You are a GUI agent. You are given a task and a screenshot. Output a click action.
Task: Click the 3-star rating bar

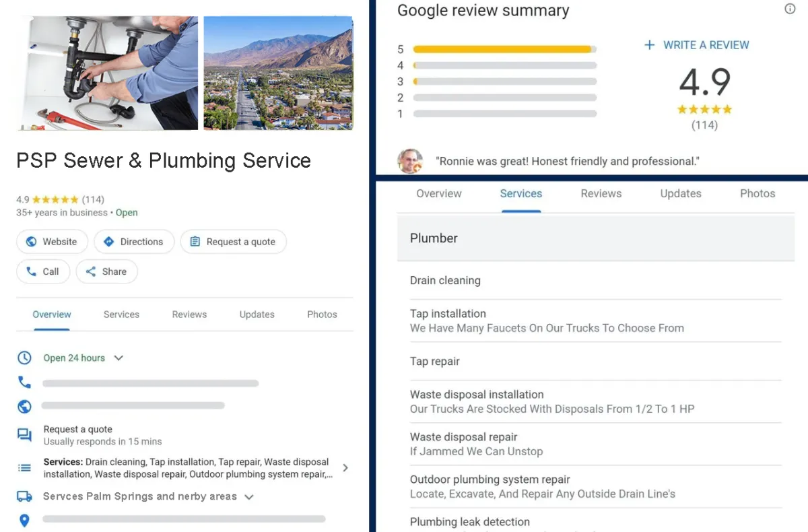point(505,81)
